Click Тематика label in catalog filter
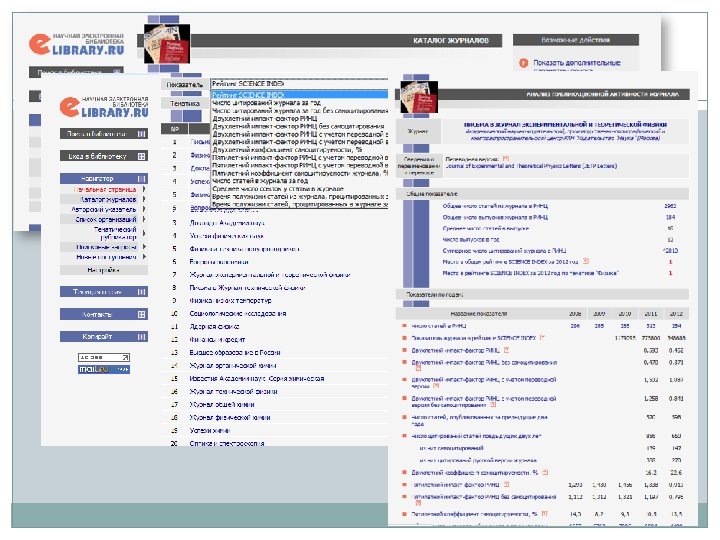The image size is (720, 540). 185,103
